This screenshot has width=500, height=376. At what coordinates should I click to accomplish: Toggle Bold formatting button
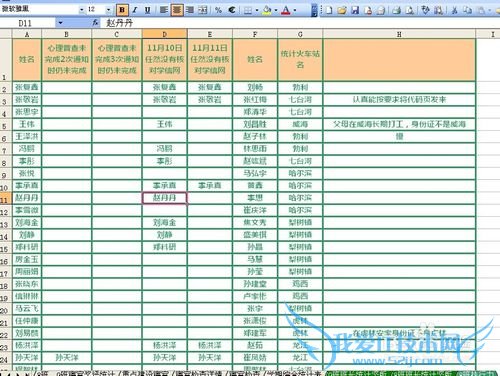pos(122,10)
